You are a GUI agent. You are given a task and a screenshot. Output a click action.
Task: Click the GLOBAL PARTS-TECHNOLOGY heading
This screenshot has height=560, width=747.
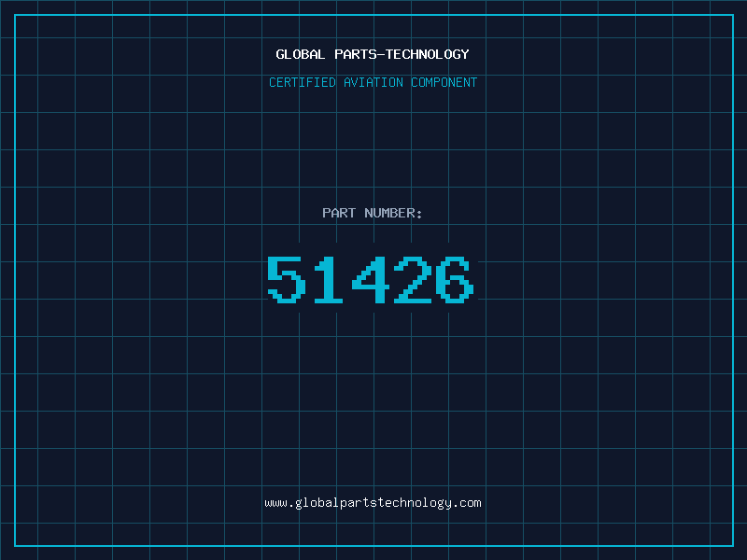[373, 54]
